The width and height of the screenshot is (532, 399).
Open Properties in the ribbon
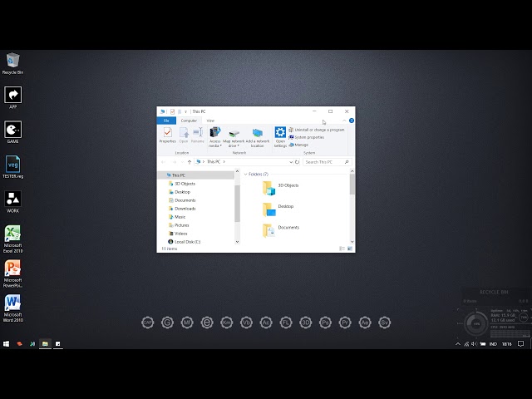(168, 135)
